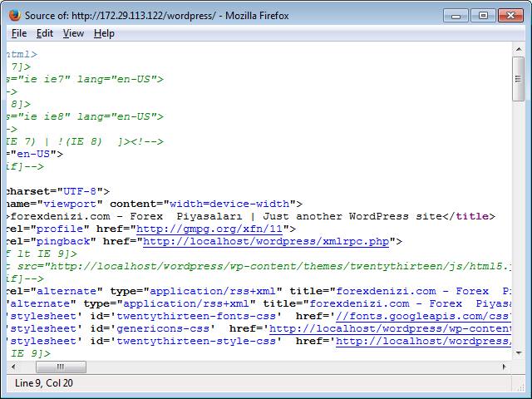Click the 'viewport' attribute value

(70, 204)
